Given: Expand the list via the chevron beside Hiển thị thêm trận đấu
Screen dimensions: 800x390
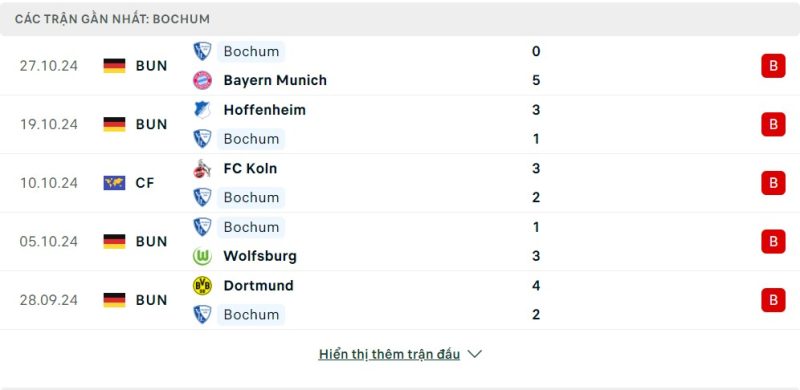Looking at the screenshot, I should (x=474, y=354).
